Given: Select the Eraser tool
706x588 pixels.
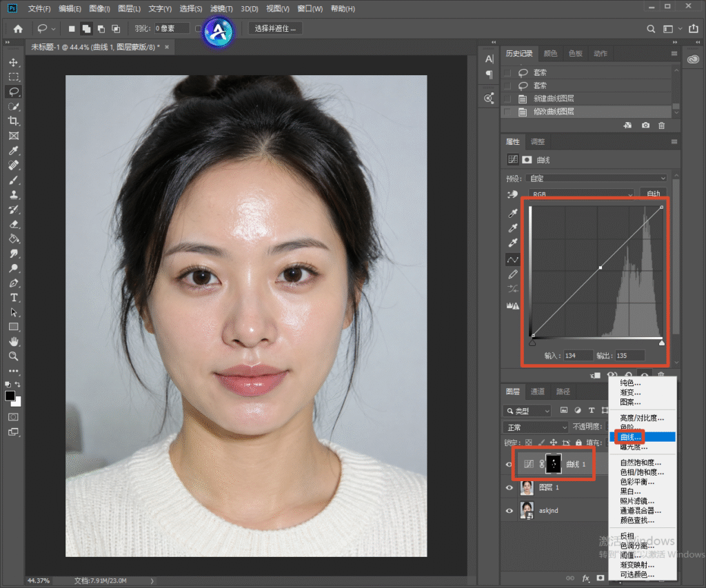Looking at the screenshot, I should (x=14, y=224).
